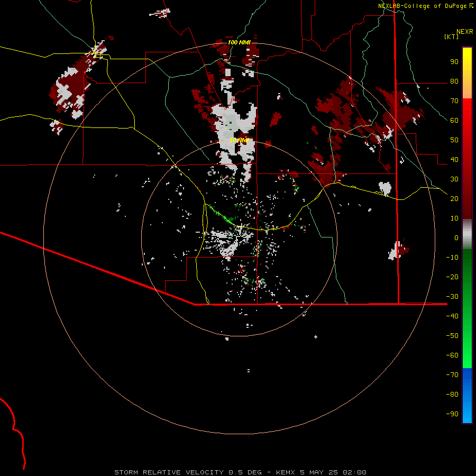
Task: Click the 90 value on velocity scale
Action: 454,62
